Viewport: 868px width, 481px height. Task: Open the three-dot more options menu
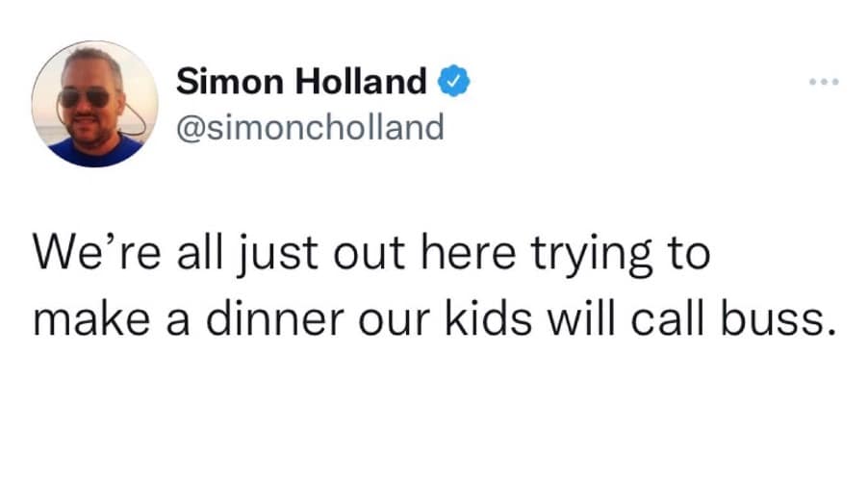[825, 81]
